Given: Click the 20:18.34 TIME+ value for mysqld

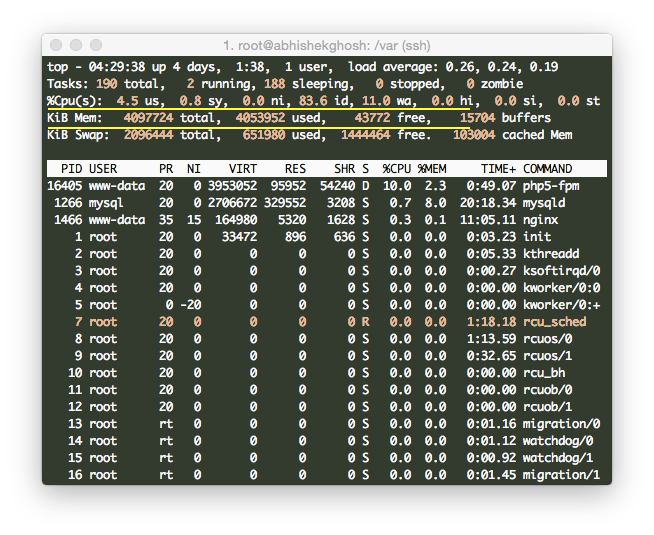Looking at the screenshot, I should [x=488, y=203].
